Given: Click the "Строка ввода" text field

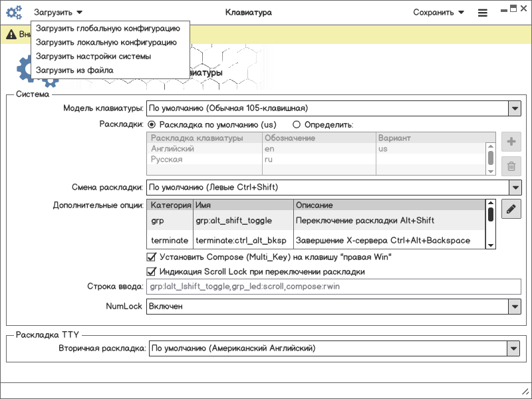Looking at the screenshot, I should [333, 287].
